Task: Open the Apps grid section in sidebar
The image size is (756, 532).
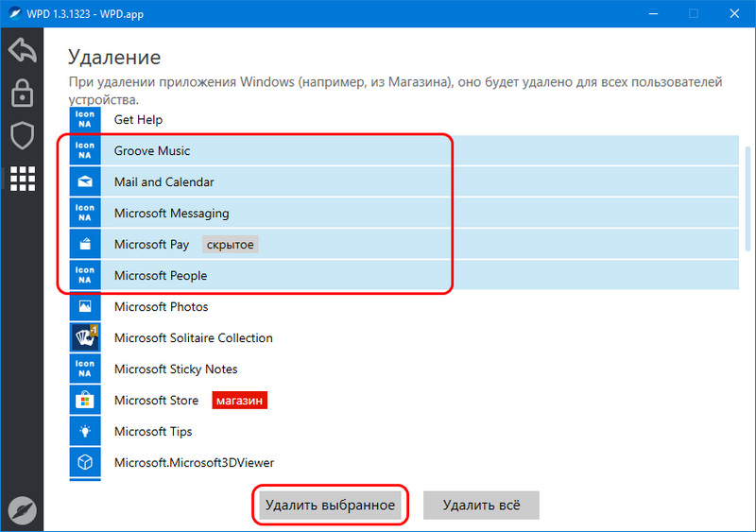Action: pos(22,179)
